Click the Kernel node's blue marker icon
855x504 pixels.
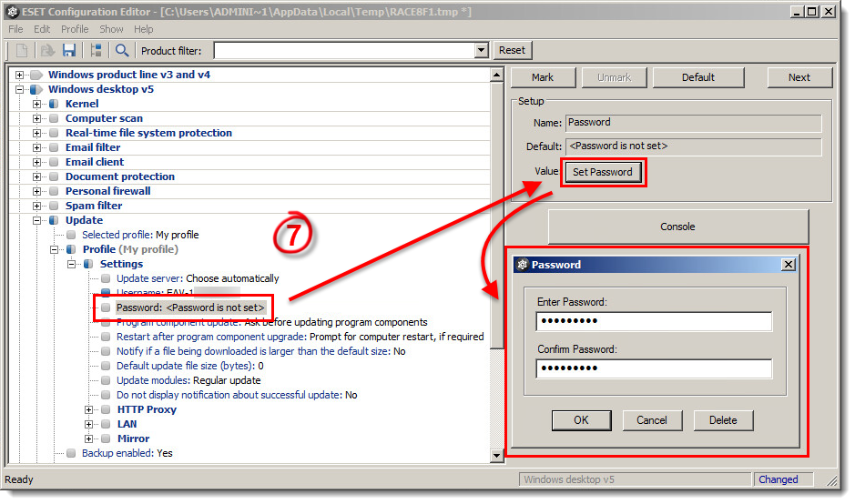coord(54,104)
